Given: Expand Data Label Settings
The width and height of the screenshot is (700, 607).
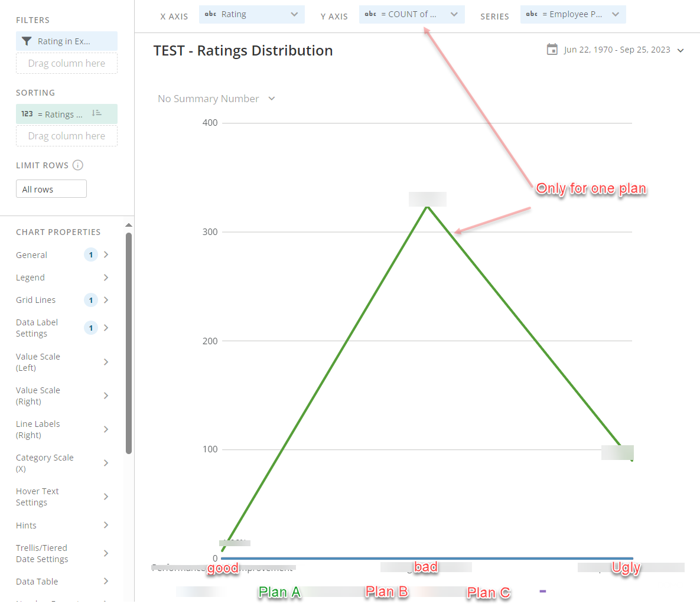Looking at the screenshot, I should pyautogui.click(x=106, y=328).
